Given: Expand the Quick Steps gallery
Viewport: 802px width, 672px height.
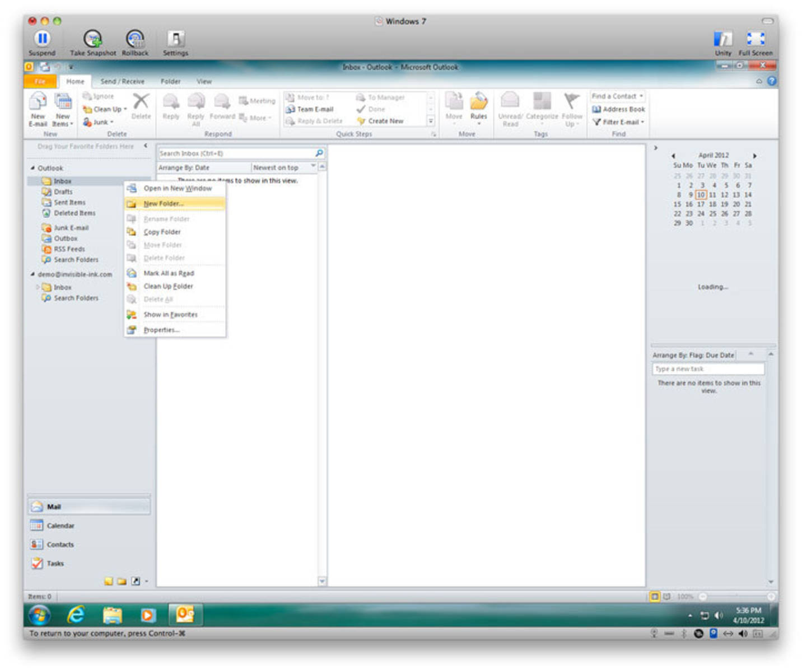Looking at the screenshot, I should point(431,121).
